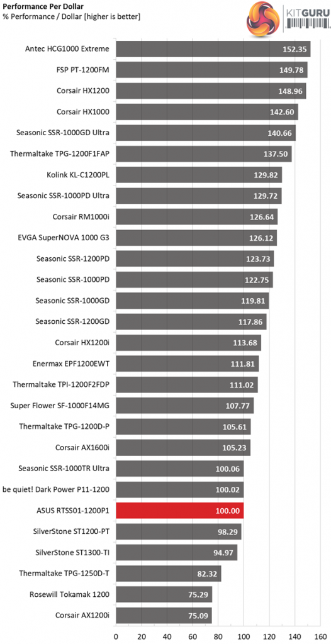
Task: Click the Rosewill Tokamak 1200 bar
Action: coord(164,595)
